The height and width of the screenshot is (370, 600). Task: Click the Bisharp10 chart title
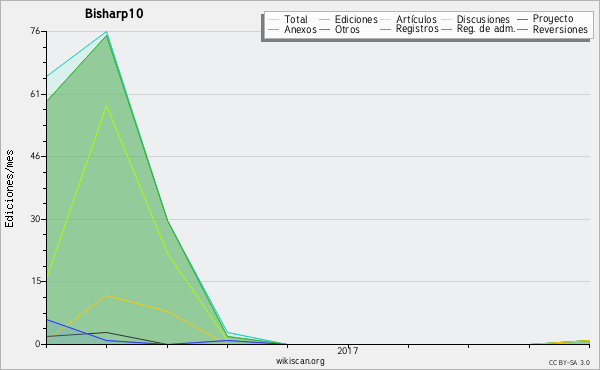[114, 13]
